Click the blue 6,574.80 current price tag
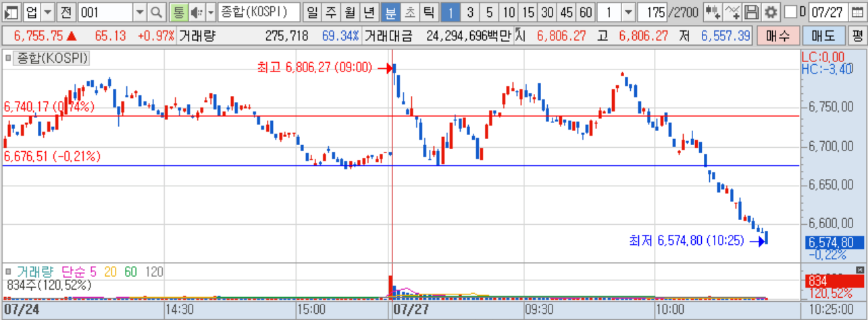 point(835,242)
